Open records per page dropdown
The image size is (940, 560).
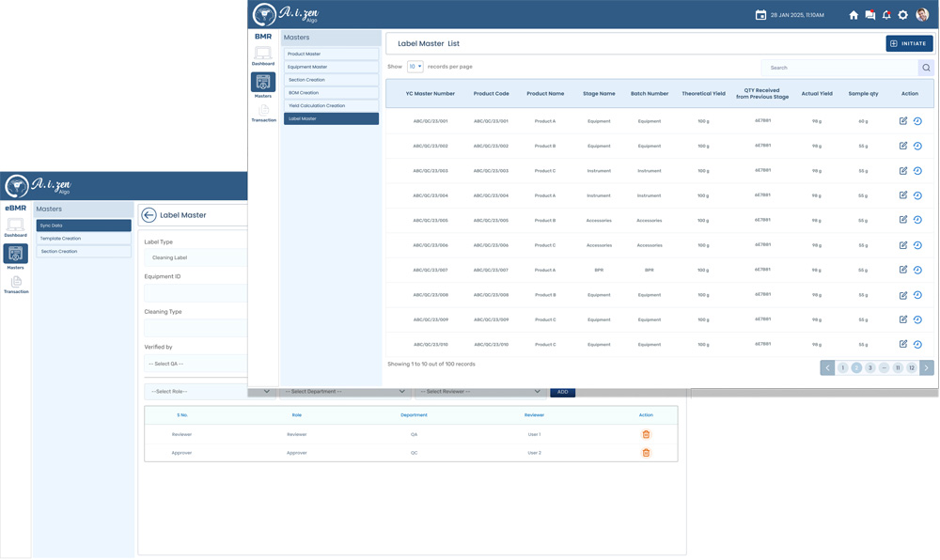click(415, 67)
